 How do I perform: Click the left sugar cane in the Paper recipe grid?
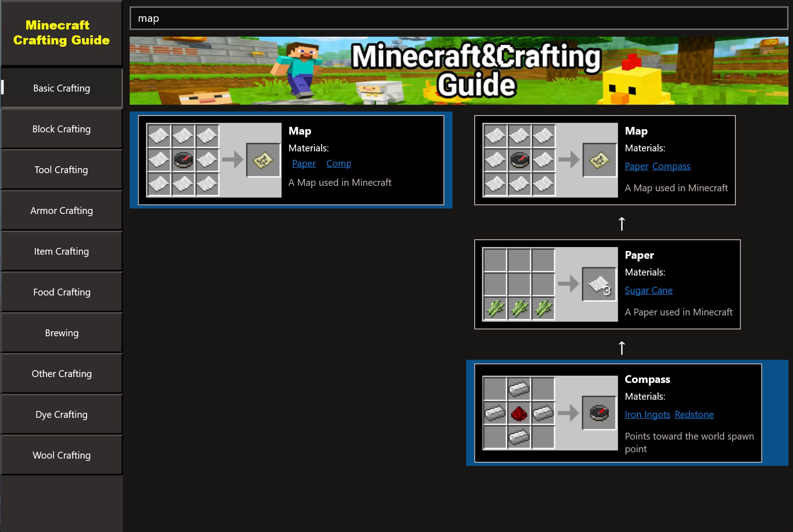coord(495,308)
